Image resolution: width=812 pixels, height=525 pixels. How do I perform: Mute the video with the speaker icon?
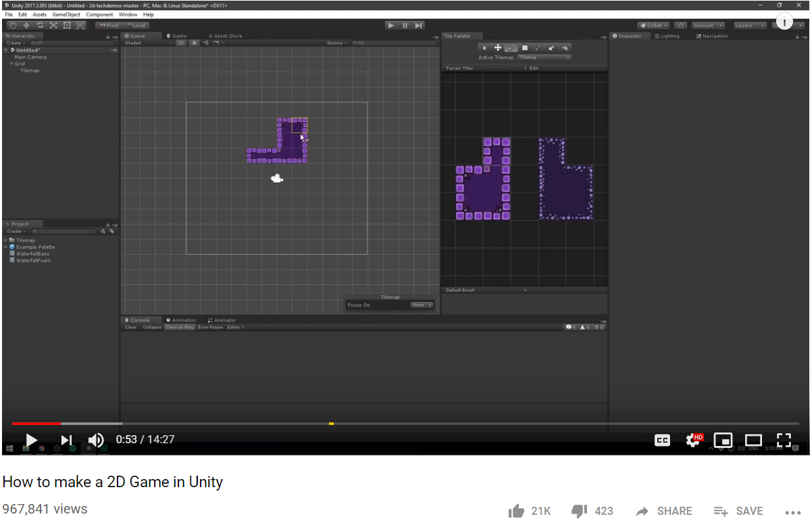click(x=96, y=440)
